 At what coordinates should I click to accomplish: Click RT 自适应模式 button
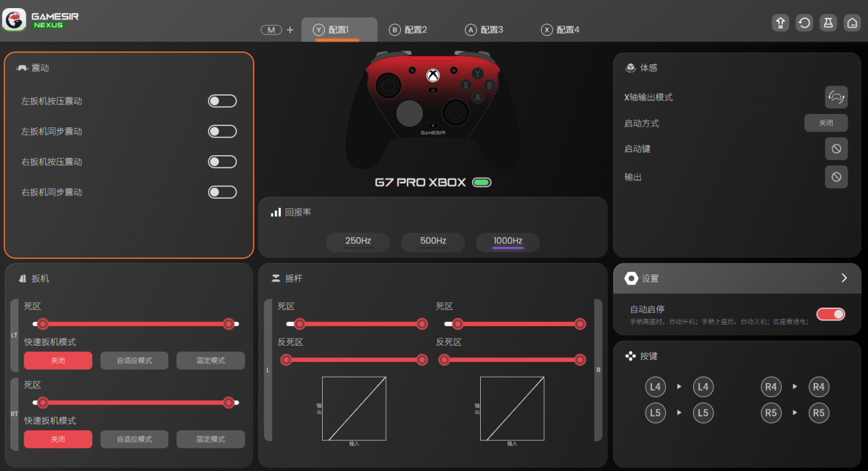click(x=134, y=439)
